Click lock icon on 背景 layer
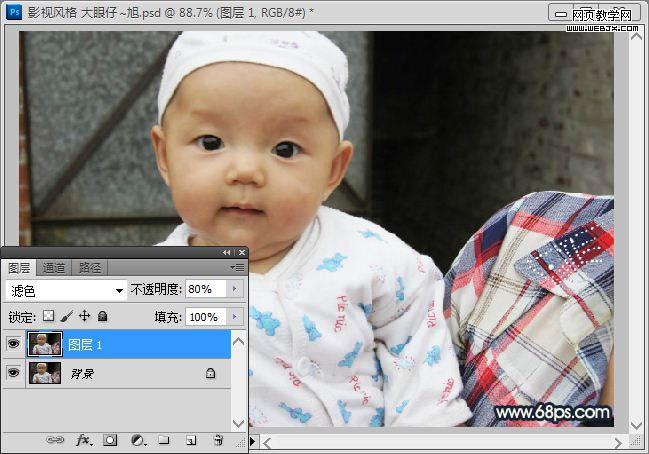Image resolution: width=649 pixels, height=454 pixels. pyautogui.click(x=210, y=373)
